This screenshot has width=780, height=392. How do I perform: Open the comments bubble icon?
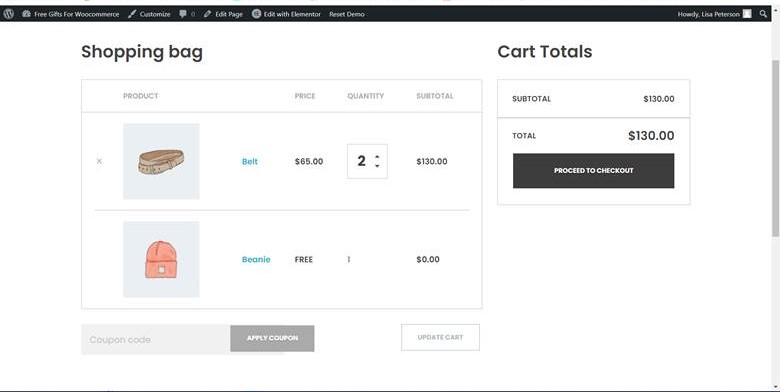[x=183, y=14]
